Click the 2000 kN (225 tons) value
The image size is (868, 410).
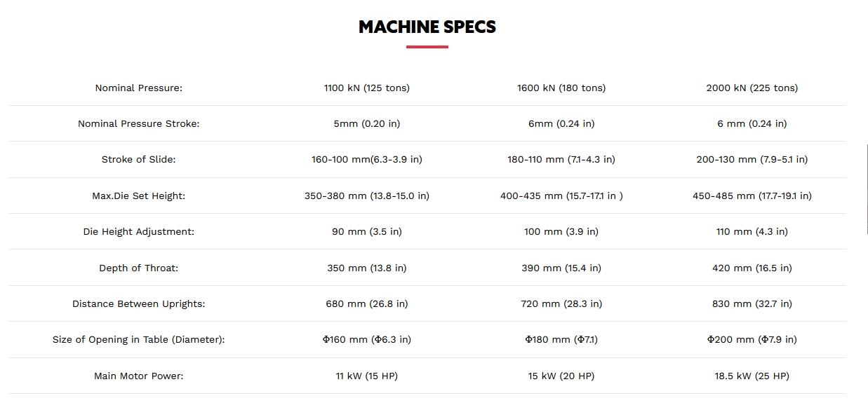coord(752,88)
